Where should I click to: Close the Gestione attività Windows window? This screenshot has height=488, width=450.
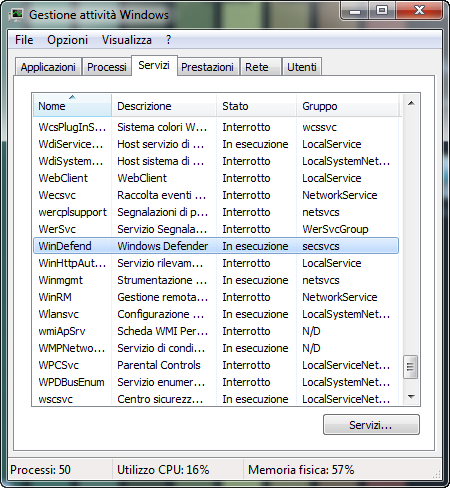pyautogui.click(x=419, y=11)
